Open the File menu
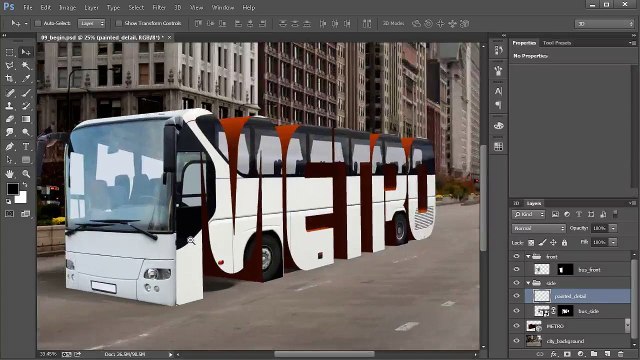Image resolution: width=640 pixels, height=360 pixels. (x=28, y=7)
